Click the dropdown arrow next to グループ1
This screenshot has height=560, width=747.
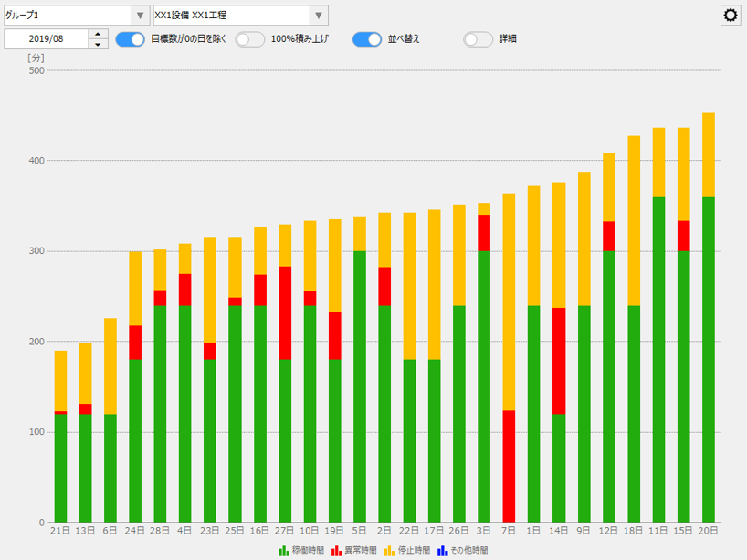pyautogui.click(x=140, y=15)
